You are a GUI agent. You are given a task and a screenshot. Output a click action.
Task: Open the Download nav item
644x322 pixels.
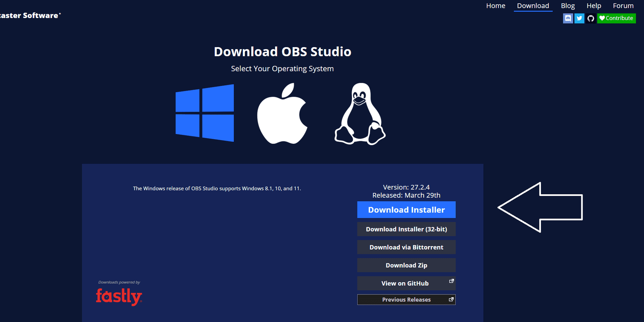[533, 6]
